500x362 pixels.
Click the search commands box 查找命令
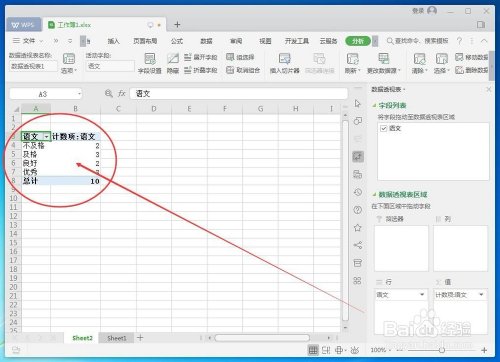[x=417, y=41]
